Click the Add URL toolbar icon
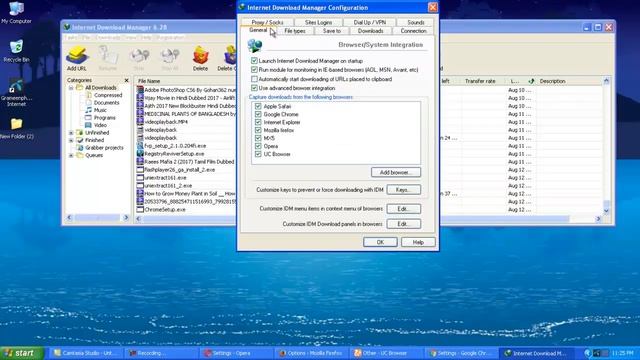640x360 pixels. (x=77, y=58)
